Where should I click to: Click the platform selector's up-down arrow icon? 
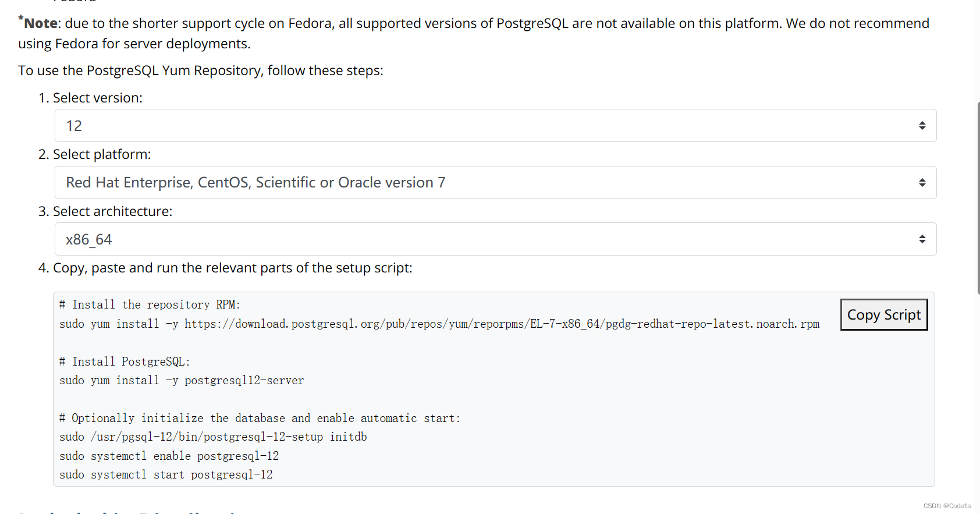click(x=922, y=183)
